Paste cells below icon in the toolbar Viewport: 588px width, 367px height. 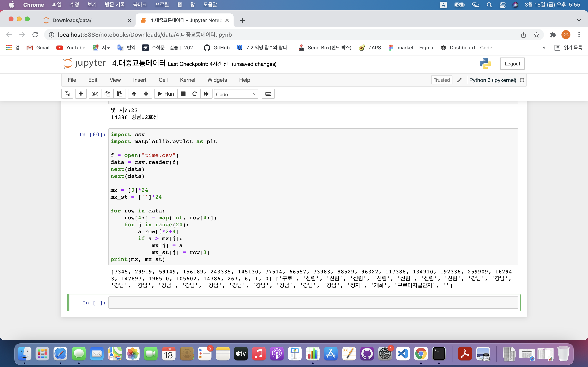pos(120,94)
